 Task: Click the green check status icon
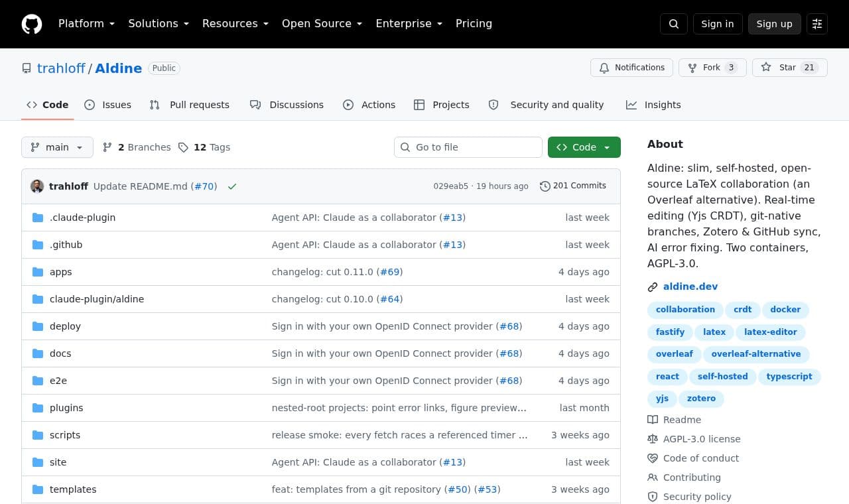232,186
